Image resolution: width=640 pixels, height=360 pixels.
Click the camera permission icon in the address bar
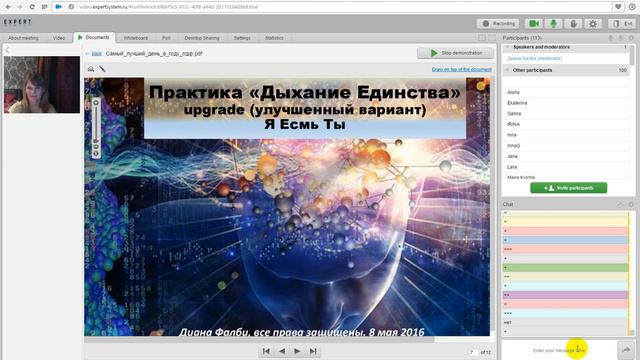tap(58, 7)
